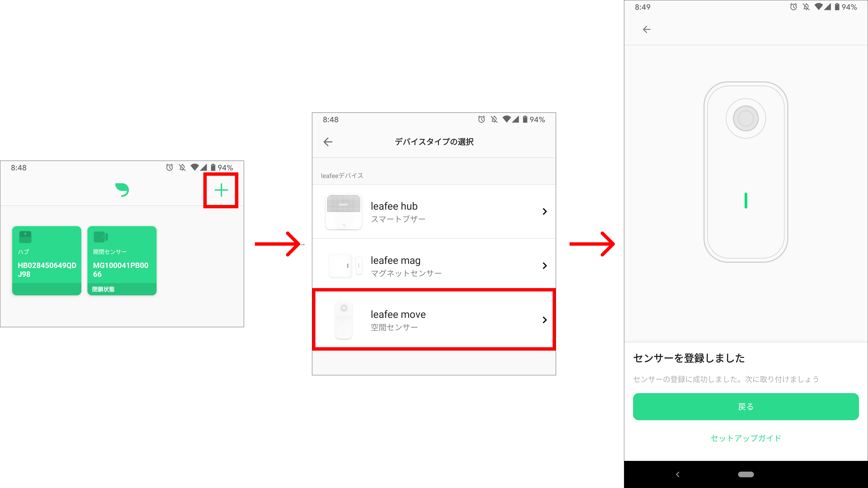The width and height of the screenshot is (868, 488).
Task: Open leafee move chevron arrow
Action: point(544,320)
